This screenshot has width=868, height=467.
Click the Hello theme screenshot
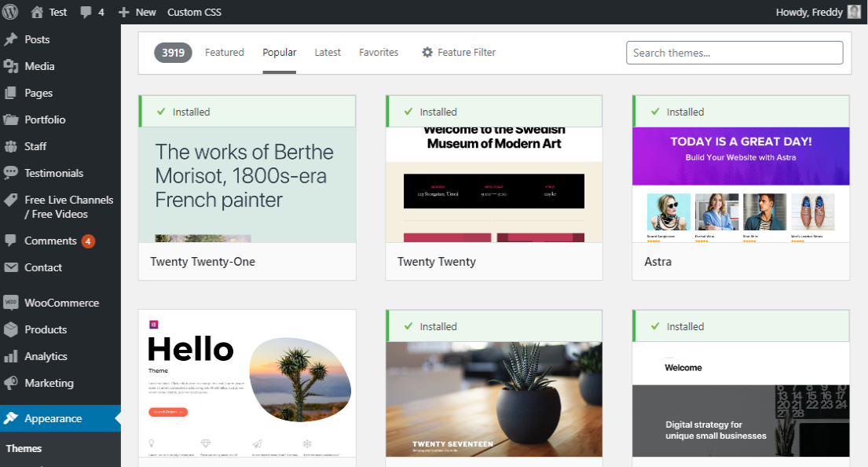pyautogui.click(x=247, y=384)
